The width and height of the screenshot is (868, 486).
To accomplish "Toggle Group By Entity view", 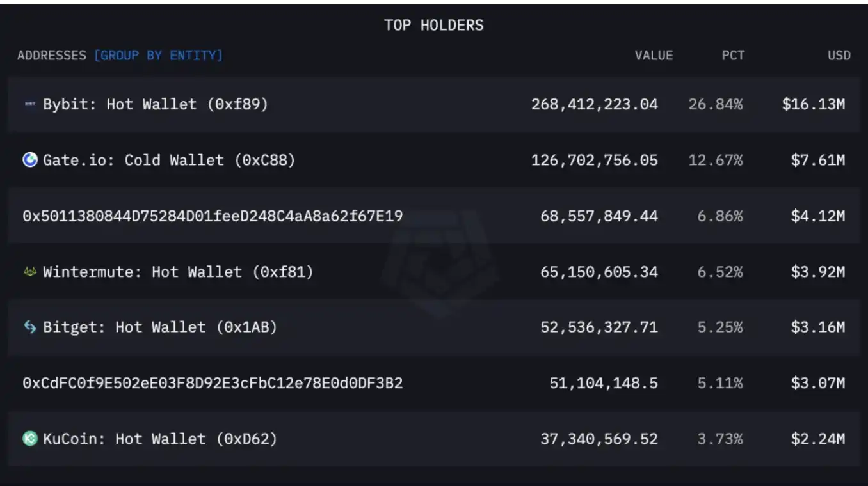I will click(x=158, y=56).
